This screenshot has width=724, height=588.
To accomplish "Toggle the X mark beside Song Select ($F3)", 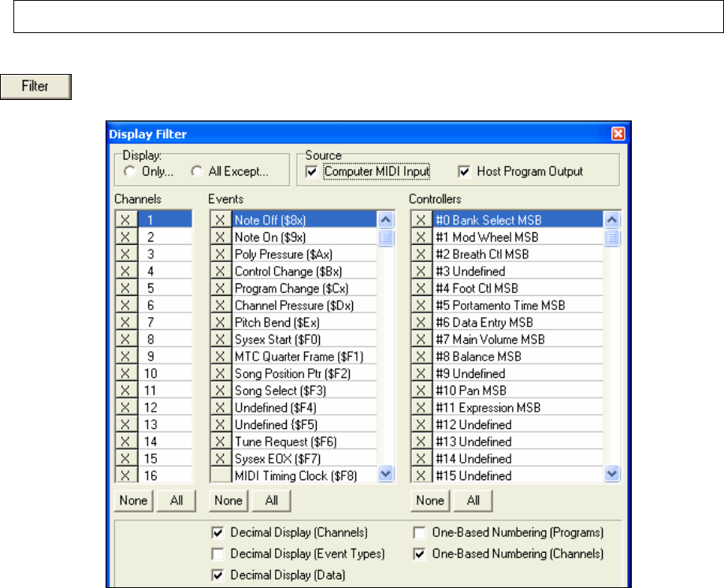I will pyautogui.click(x=221, y=390).
